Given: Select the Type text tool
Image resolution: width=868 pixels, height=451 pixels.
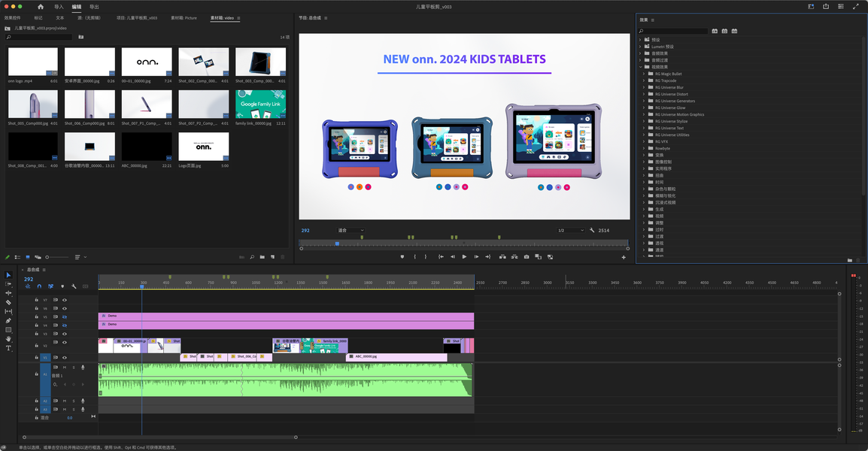Looking at the screenshot, I should coord(8,348).
